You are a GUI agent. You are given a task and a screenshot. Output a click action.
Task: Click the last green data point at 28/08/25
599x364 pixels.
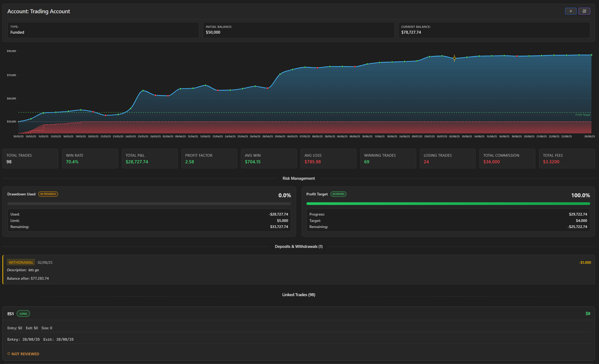(591, 55)
